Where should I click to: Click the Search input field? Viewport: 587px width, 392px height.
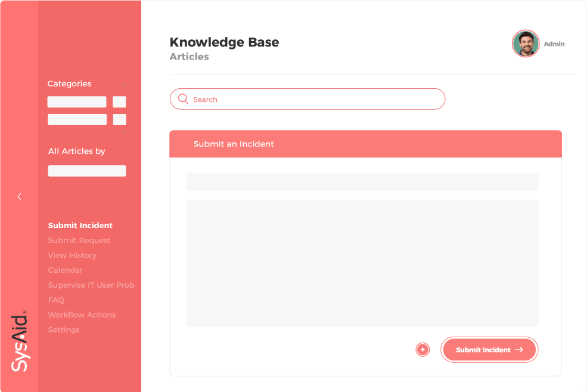308,99
